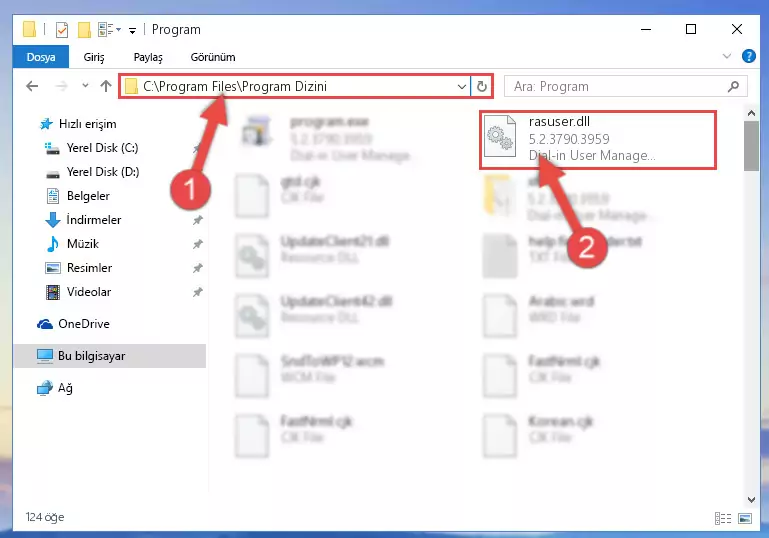Click the title bar folder icon
The image size is (769, 538).
pyautogui.click(x=29, y=29)
